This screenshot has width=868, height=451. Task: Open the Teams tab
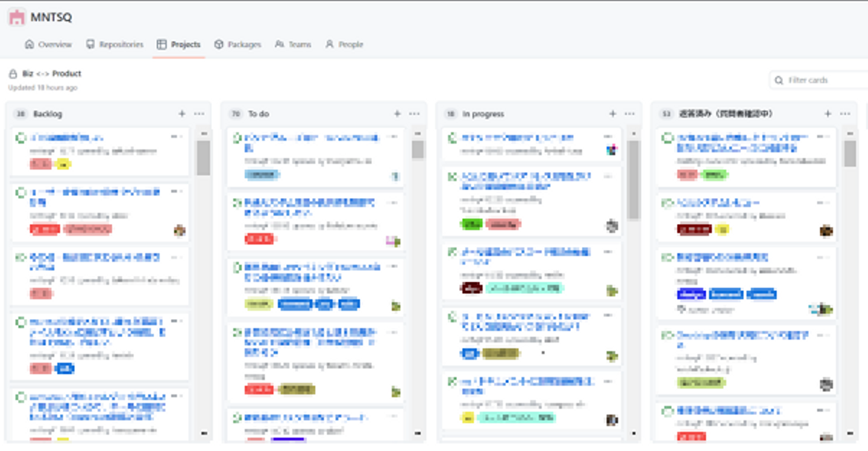pyautogui.click(x=293, y=45)
